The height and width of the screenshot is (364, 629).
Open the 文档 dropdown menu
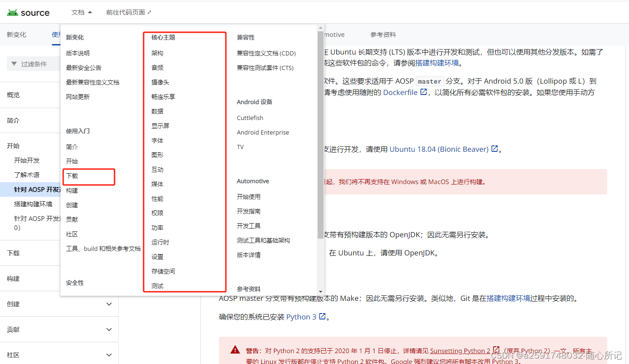click(x=82, y=12)
